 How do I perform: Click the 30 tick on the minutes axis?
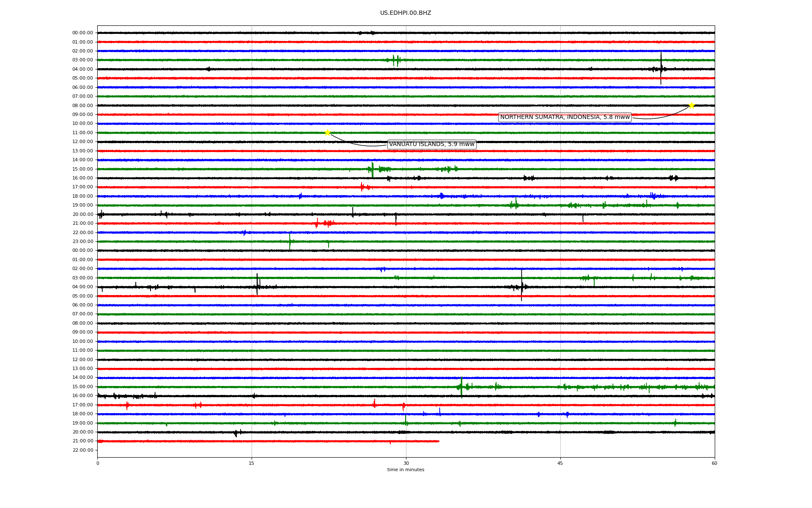coord(406,463)
